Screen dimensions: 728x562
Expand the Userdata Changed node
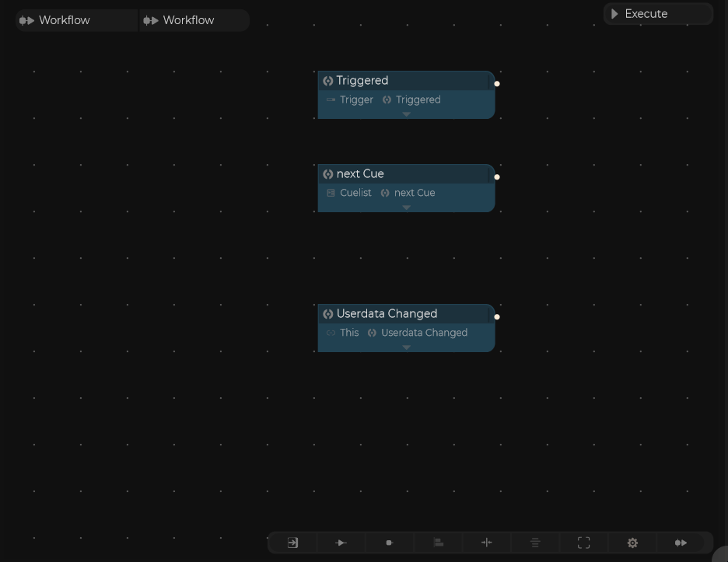coord(406,347)
